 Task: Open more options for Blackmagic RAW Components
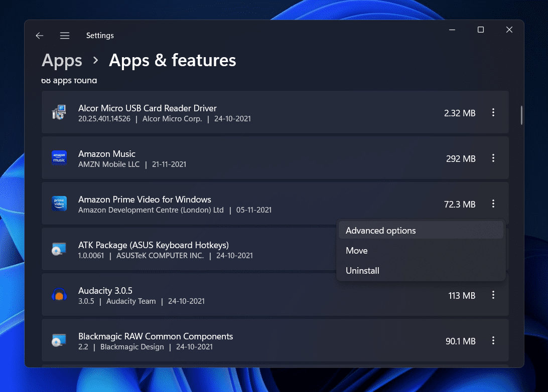tap(493, 341)
